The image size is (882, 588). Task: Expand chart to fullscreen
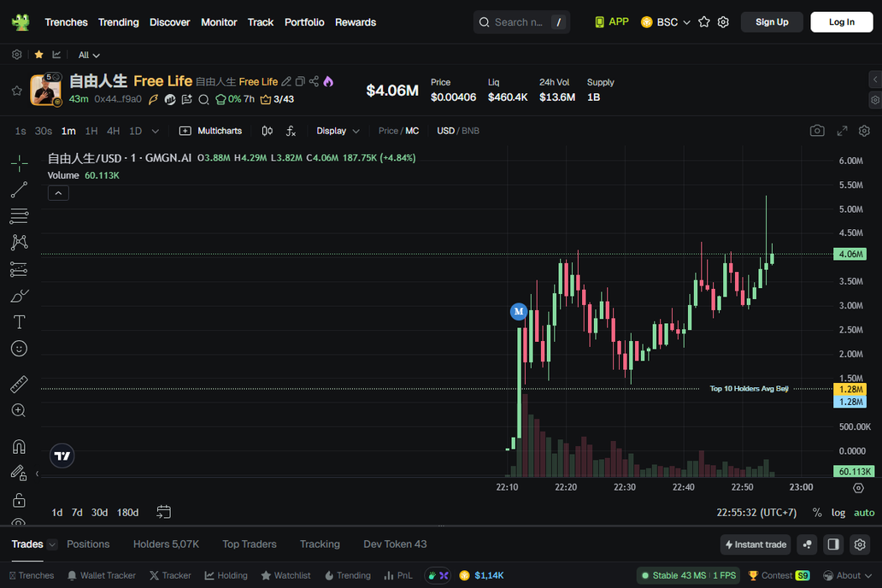pos(842,131)
